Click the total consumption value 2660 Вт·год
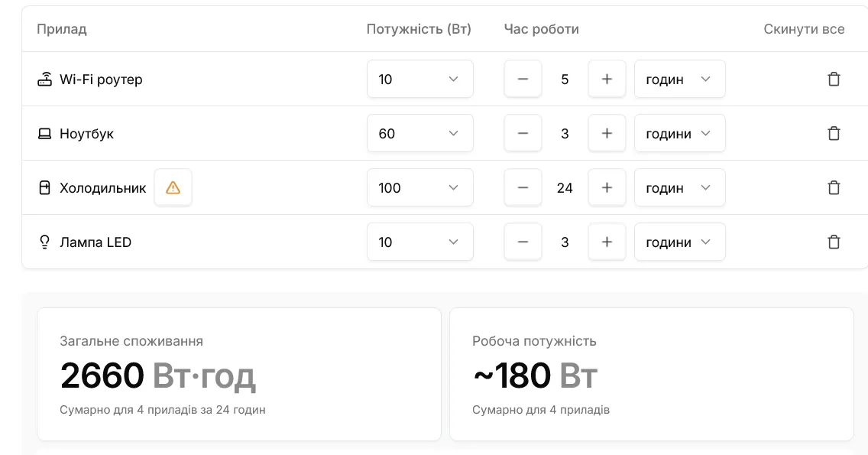This screenshot has height=455, width=868. click(x=158, y=374)
